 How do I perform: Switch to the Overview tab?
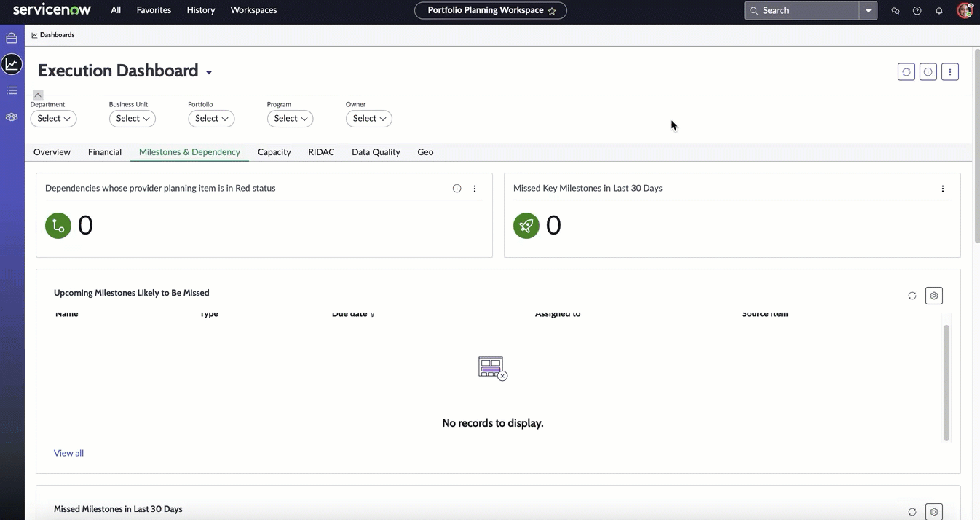coord(52,152)
